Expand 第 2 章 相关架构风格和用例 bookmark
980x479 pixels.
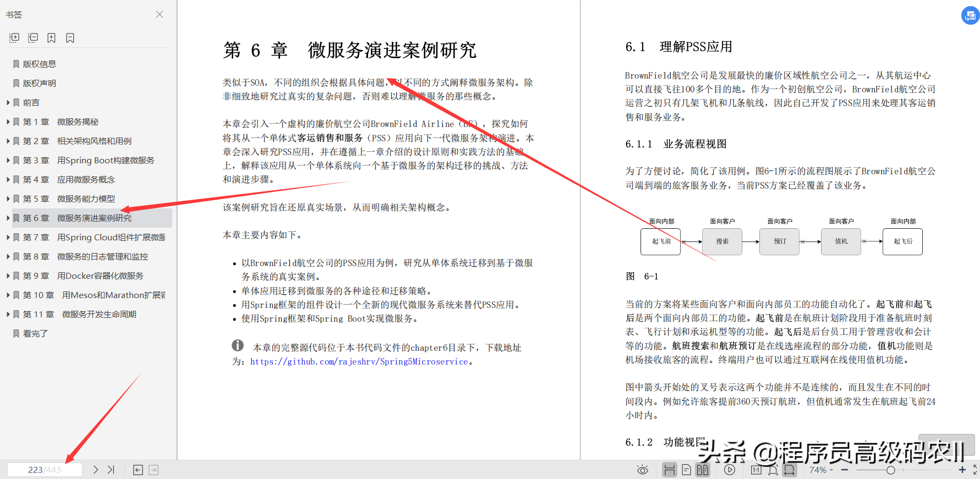click(x=8, y=141)
